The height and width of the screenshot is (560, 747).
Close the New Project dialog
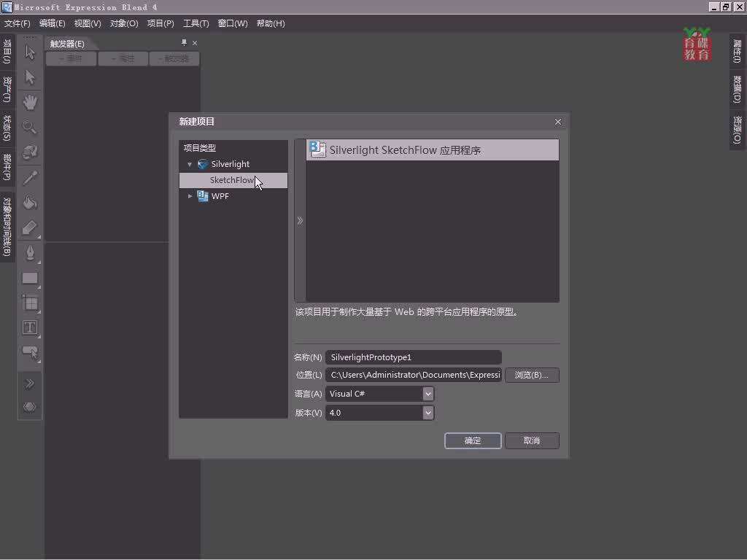tap(558, 122)
